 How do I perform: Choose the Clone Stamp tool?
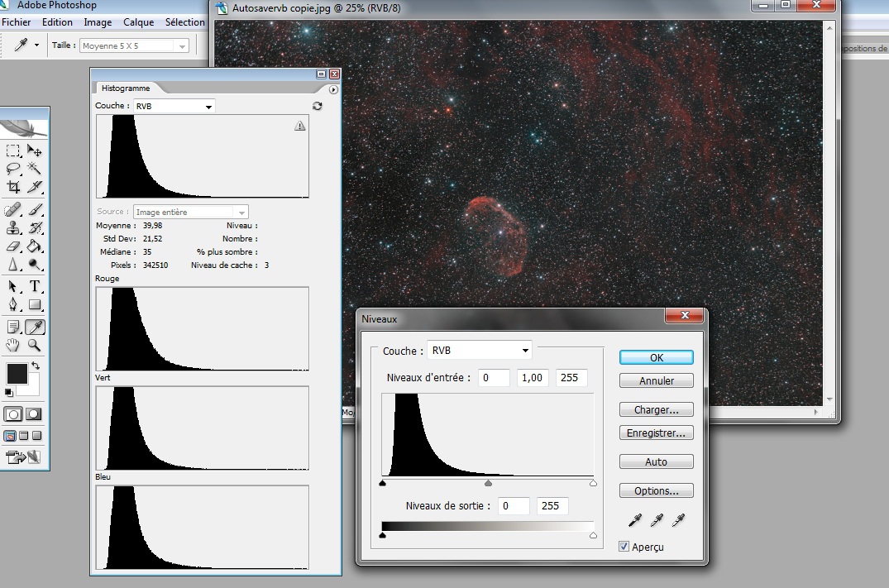[13, 227]
